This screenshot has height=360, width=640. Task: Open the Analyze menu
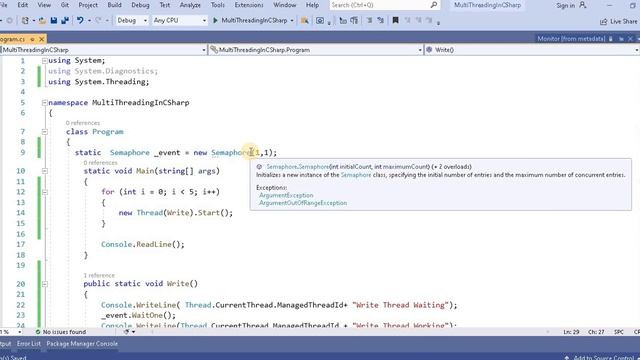[190, 5]
